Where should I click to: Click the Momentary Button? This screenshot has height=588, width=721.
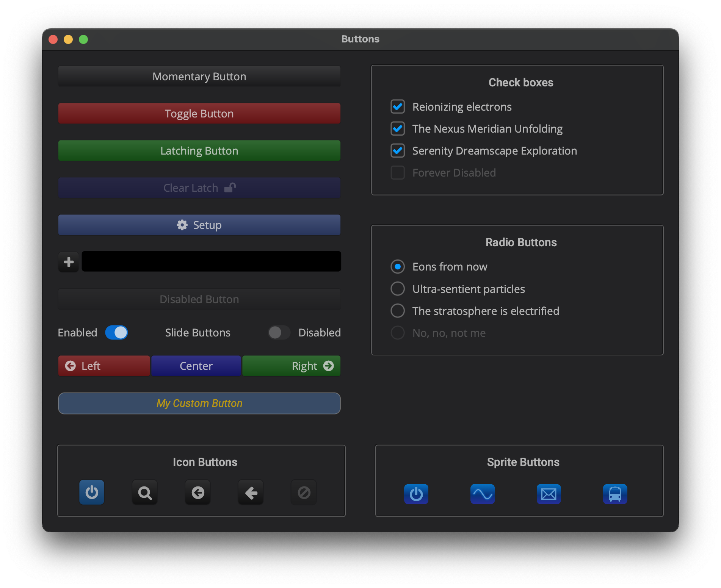click(x=199, y=77)
